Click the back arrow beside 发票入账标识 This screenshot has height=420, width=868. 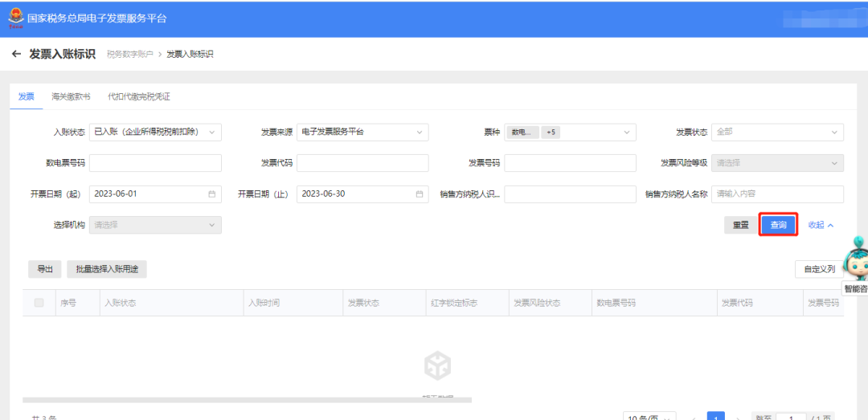pos(16,55)
